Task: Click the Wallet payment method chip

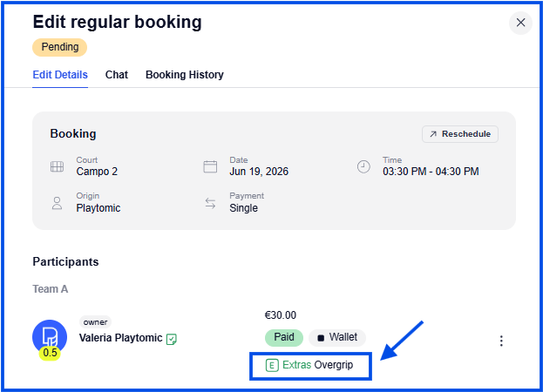Action: 337,337
